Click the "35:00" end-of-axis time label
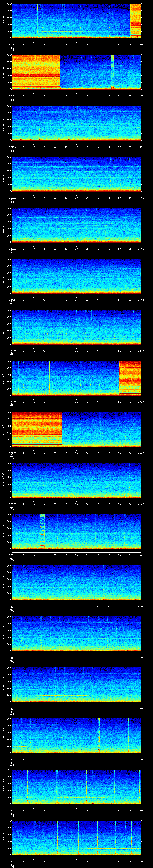The image size is (153, 868). coord(141,300)
